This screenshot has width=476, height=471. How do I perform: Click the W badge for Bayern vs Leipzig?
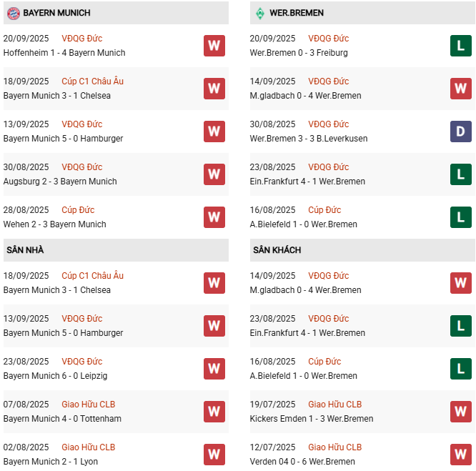point(214,369)
